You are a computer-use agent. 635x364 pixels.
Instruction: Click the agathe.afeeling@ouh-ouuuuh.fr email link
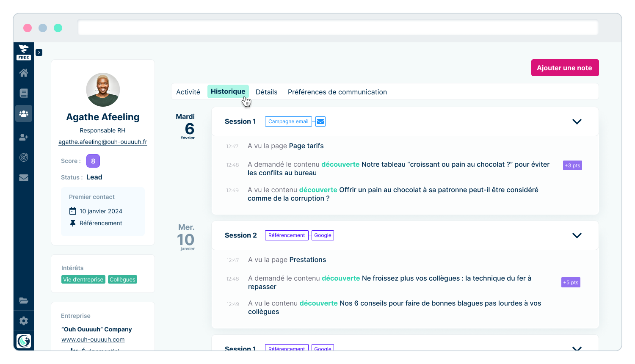pyautogui.click(x=103, y=142)
